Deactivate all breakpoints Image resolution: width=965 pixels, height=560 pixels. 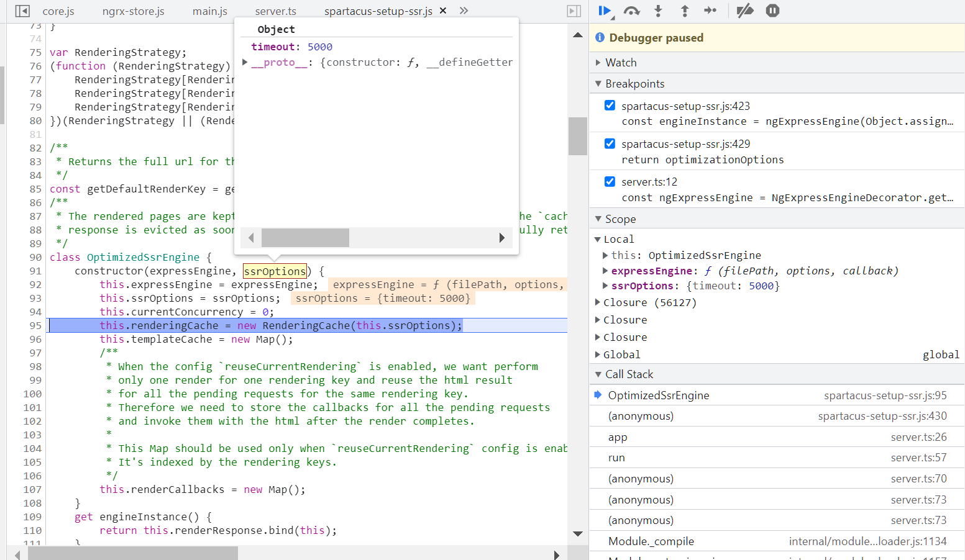click(x=745, y=11)
